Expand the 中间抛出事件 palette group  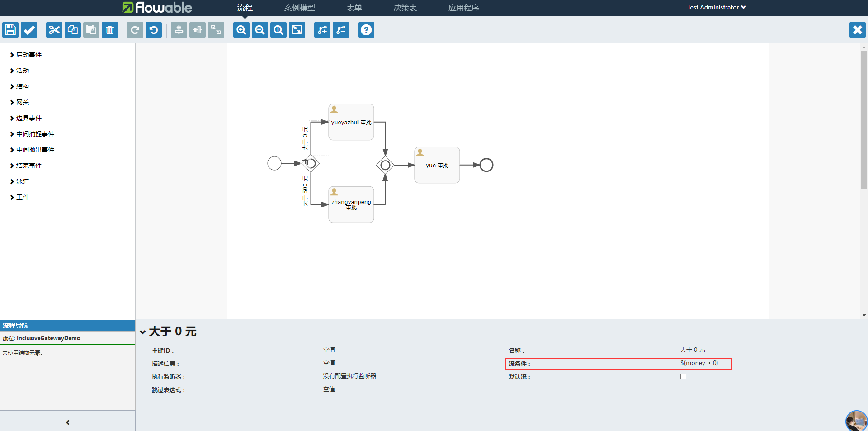pos(32,150)
